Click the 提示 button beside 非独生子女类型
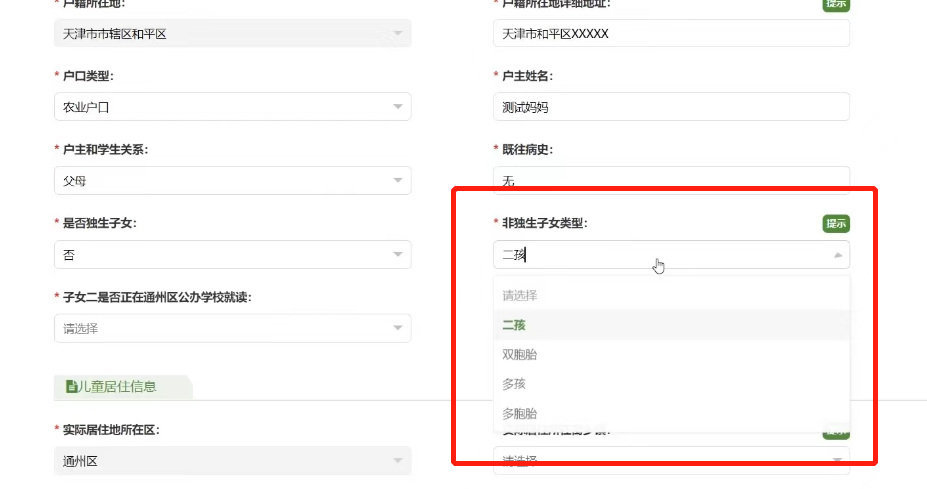Image resolution: width=927 pixels, height=489 pixels. (835, 224)
